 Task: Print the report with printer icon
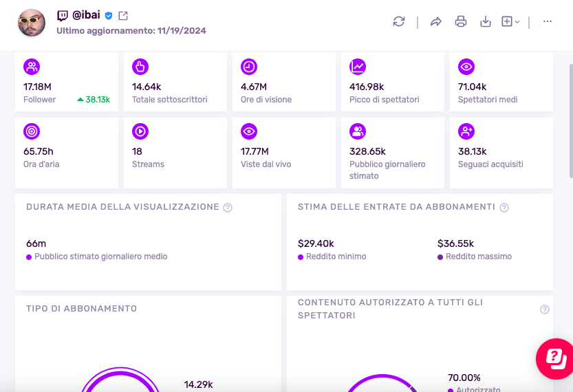[460, 21]
